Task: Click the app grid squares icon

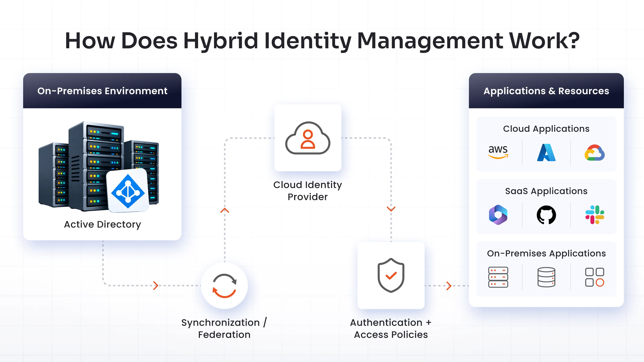Action: click(x=595, y=277)
